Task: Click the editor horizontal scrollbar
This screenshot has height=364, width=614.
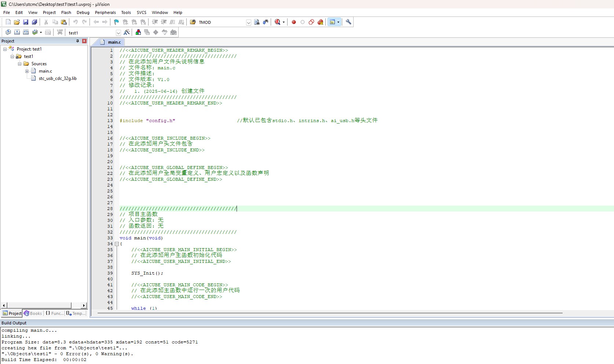Action: click(329, 313)
